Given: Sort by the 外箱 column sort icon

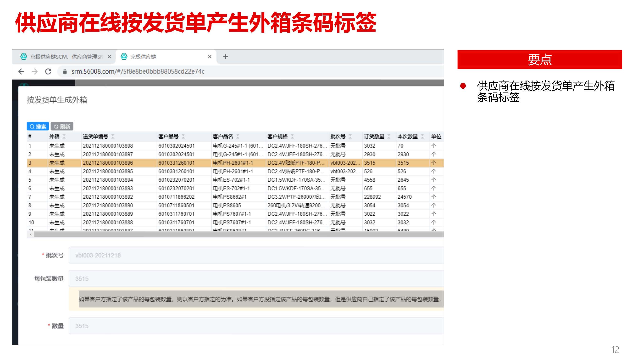Looking at the screenshot, I should (64, 136).
